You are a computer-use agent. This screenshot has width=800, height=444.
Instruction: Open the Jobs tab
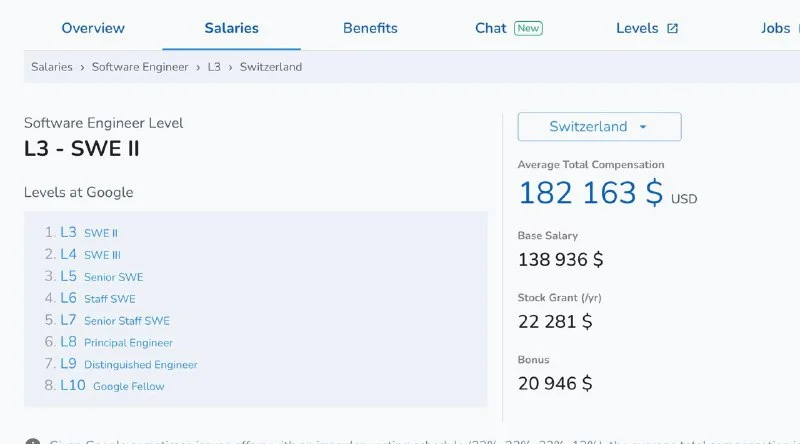[x=775, y=28]
